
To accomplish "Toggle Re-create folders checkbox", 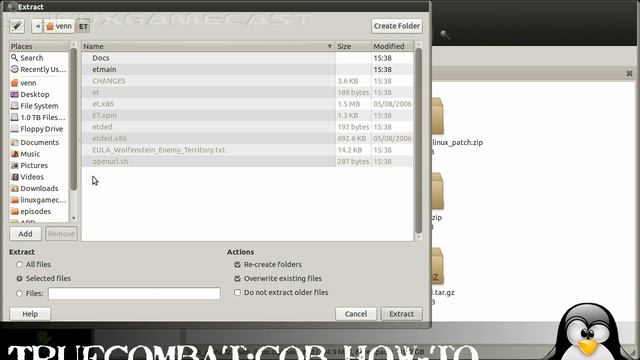I will [238, 264].
